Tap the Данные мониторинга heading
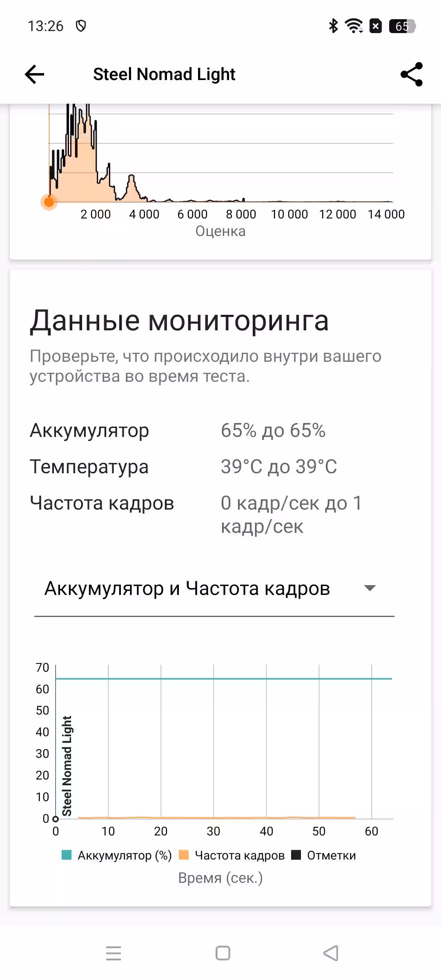Viewport: 441px width, 980px height. pos(179,321)
